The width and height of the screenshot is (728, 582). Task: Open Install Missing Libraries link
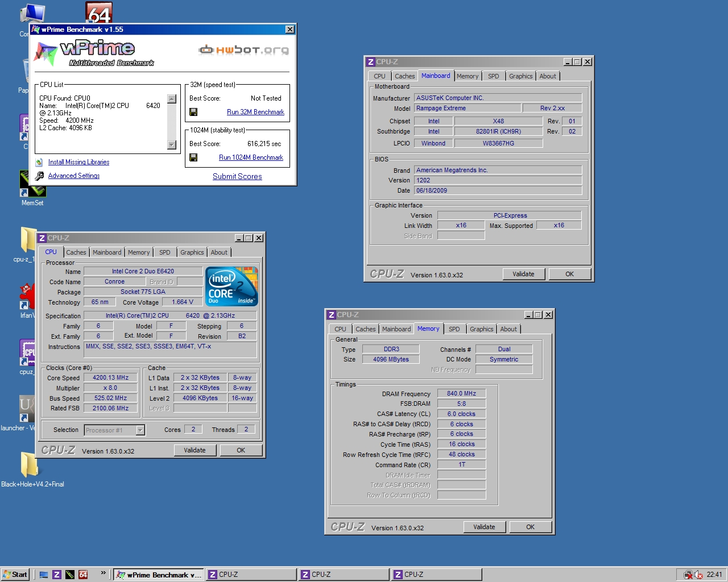click(x=78, y=162)
